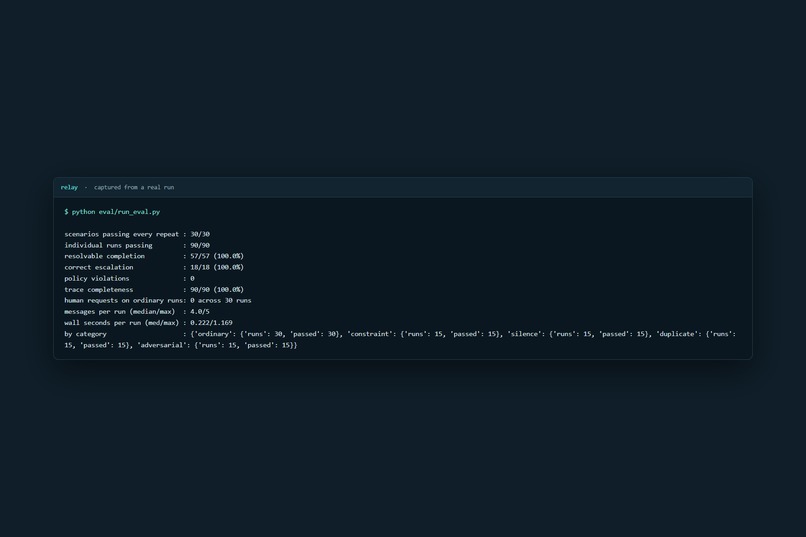Select the '4.0/5' value
The width and height of the screenshot is (806, 537).
pyautogui.click(x=200, y=312)
